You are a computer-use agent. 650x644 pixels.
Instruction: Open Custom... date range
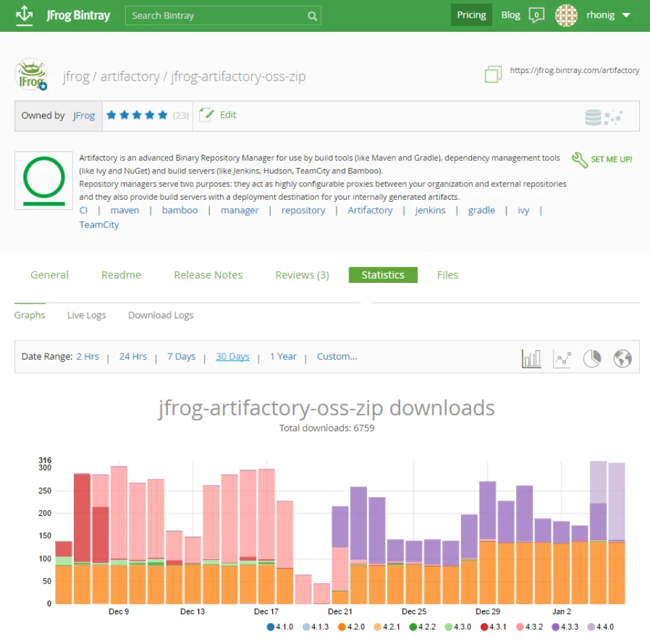337,356
